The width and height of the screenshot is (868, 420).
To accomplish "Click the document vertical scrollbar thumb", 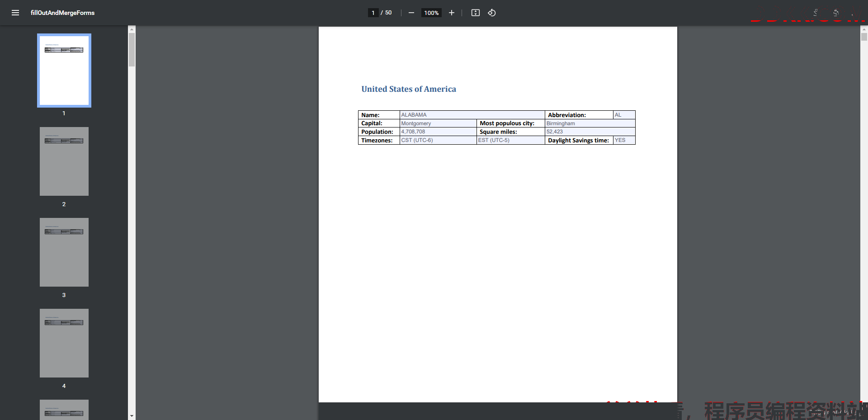I will click(x=864, y=37).
